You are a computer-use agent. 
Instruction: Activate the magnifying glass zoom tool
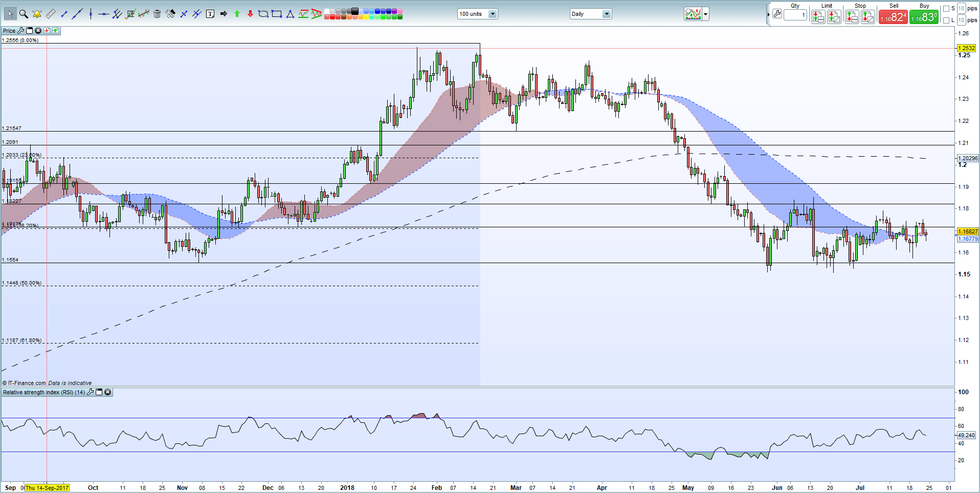24,14
